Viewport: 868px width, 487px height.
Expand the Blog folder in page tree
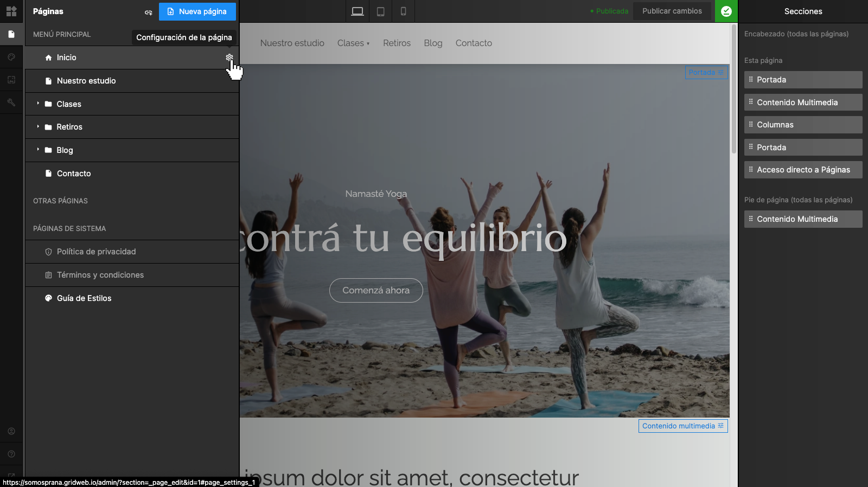(38, 150)
